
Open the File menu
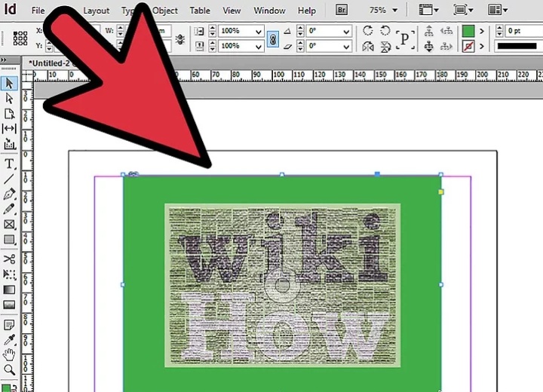(38, 11)
